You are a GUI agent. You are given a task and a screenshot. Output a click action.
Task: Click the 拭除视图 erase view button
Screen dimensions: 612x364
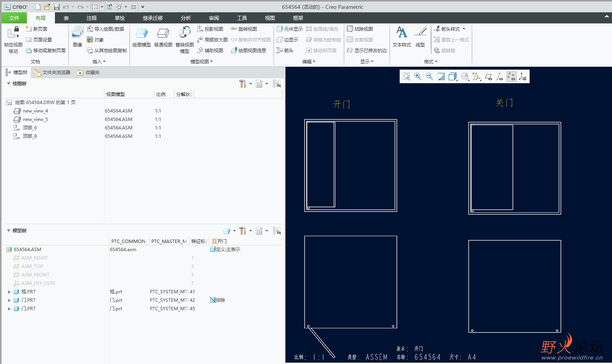(360, 29)
